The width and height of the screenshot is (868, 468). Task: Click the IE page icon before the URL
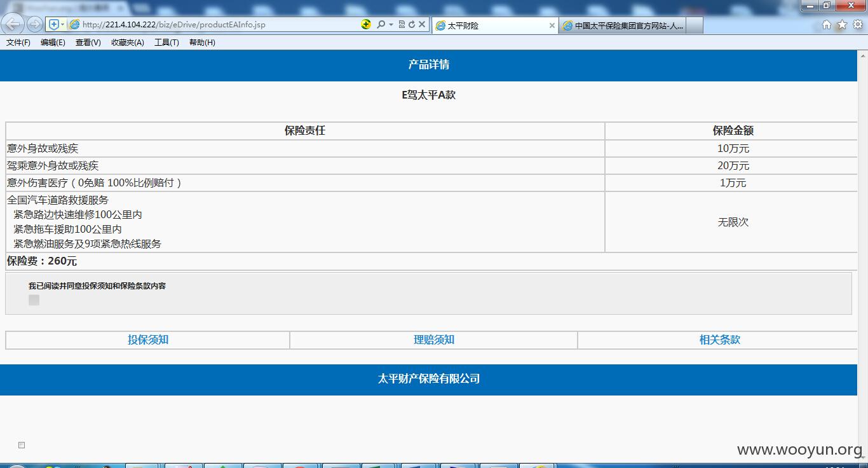[74, 24]
